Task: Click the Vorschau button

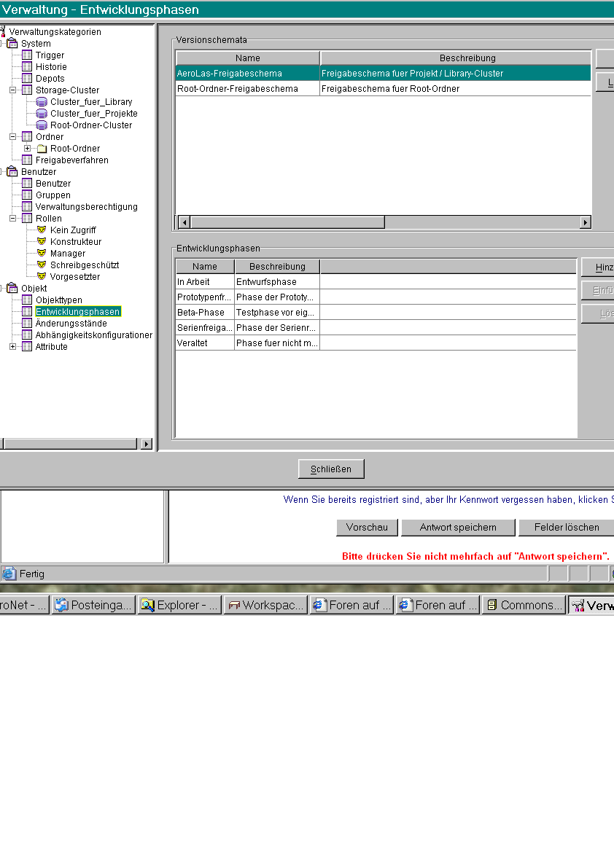Action: coord(367,527)
